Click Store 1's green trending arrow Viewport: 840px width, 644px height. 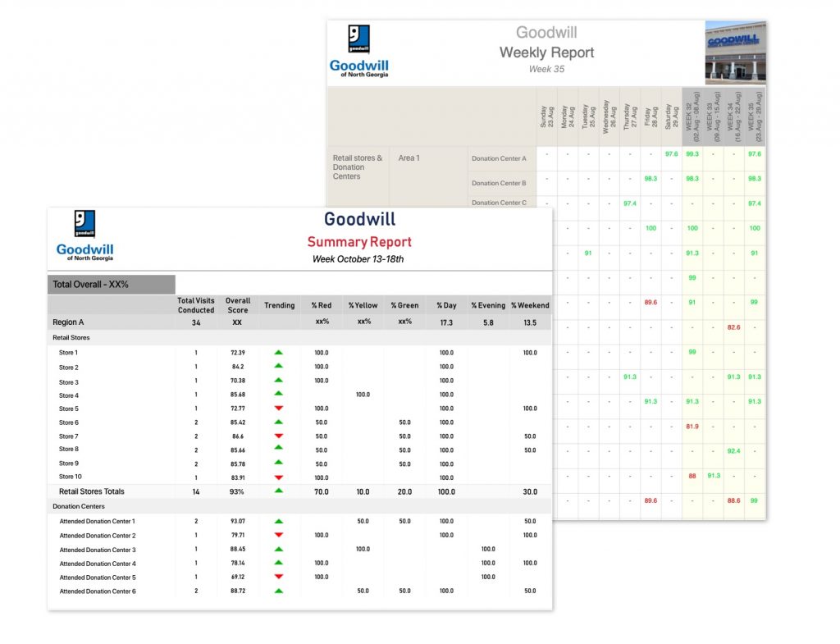pos(279,353)
